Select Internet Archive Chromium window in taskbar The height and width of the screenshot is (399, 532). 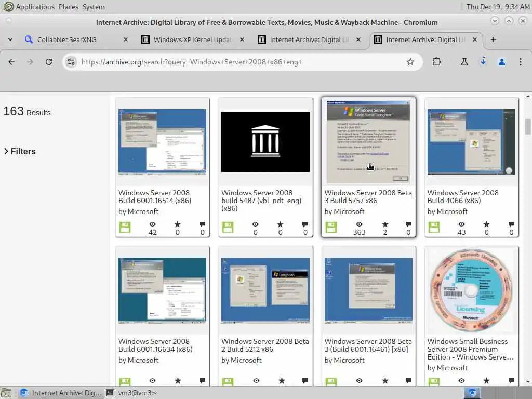click(x=60, y=393)
